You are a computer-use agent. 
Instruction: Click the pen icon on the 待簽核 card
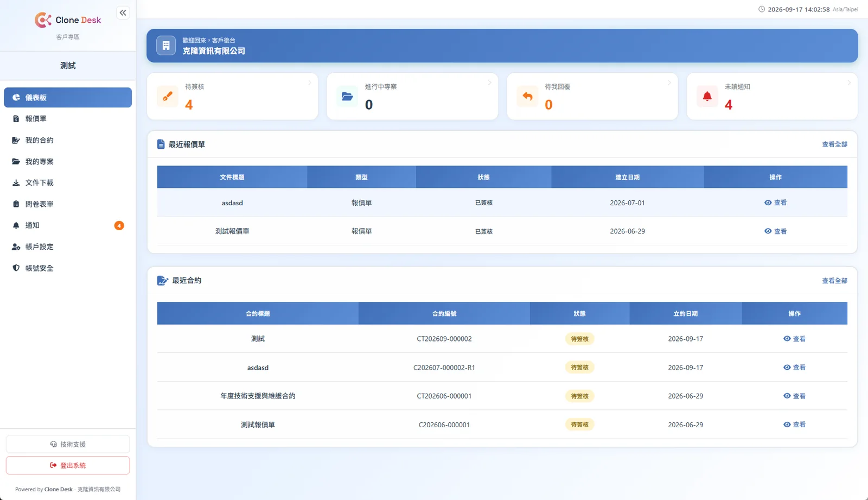click(x=168, y=97)
